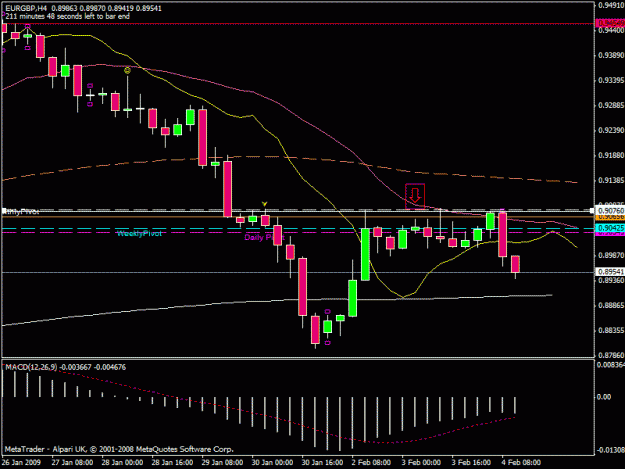This screenshot has width=625, height=469.
Task: Click the last red candle at the current price
Action: (x=515, y=264)
